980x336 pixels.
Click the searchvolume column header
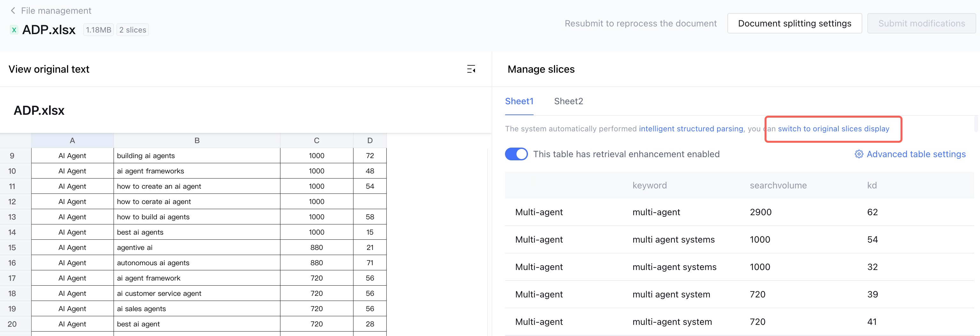coord(778,186)
